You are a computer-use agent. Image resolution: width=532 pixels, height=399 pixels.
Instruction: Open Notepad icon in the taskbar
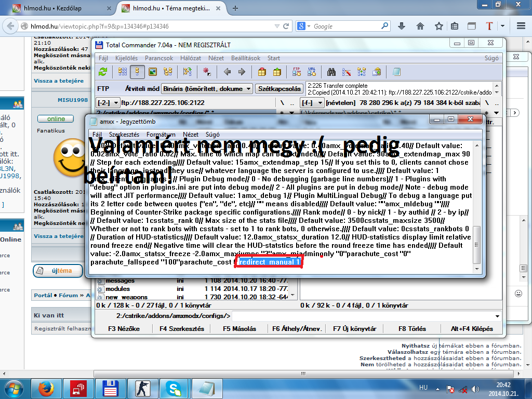(207, 389)
